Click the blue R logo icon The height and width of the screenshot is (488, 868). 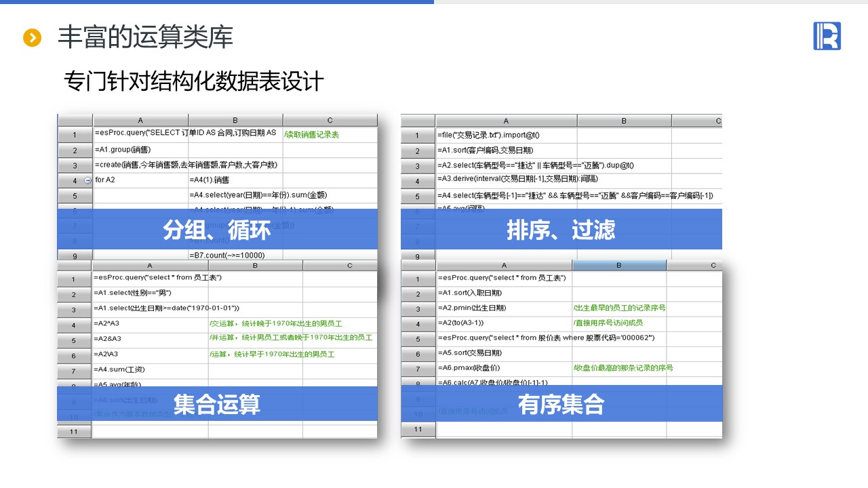(x=827, y=36)
